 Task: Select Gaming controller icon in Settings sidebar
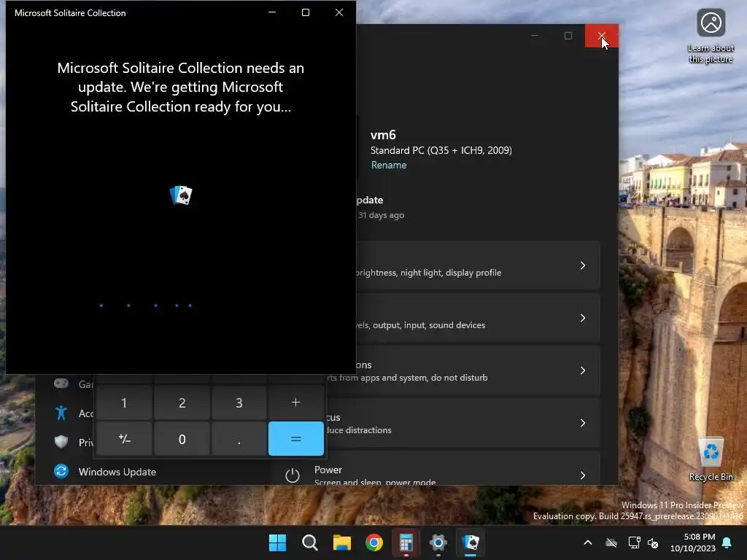point(61,384)
